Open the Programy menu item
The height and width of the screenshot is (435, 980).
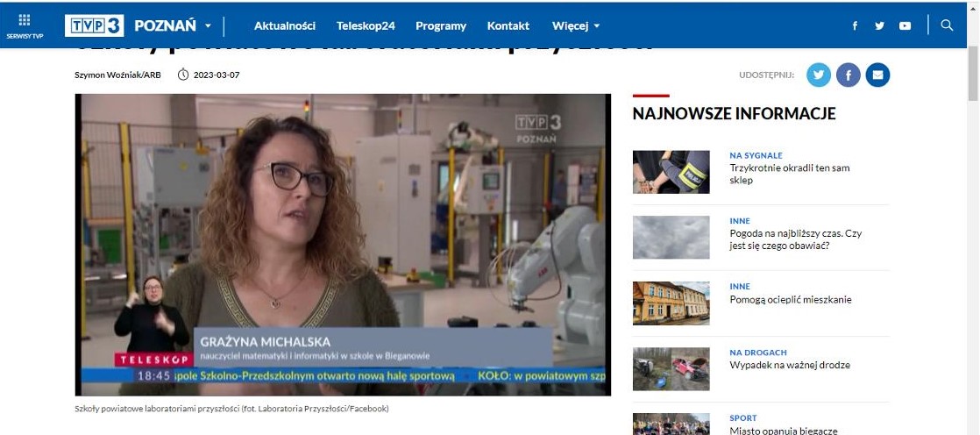coord(441,25)
